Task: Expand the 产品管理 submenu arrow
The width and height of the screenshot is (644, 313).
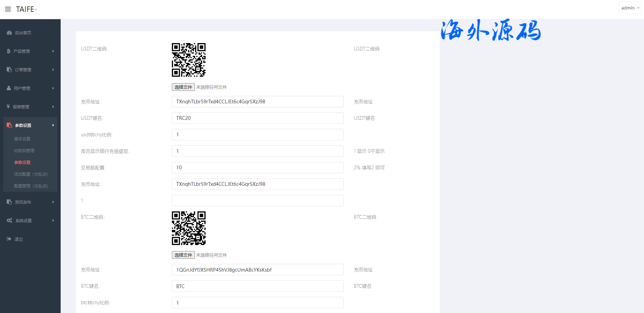Action: pos(53,51)
